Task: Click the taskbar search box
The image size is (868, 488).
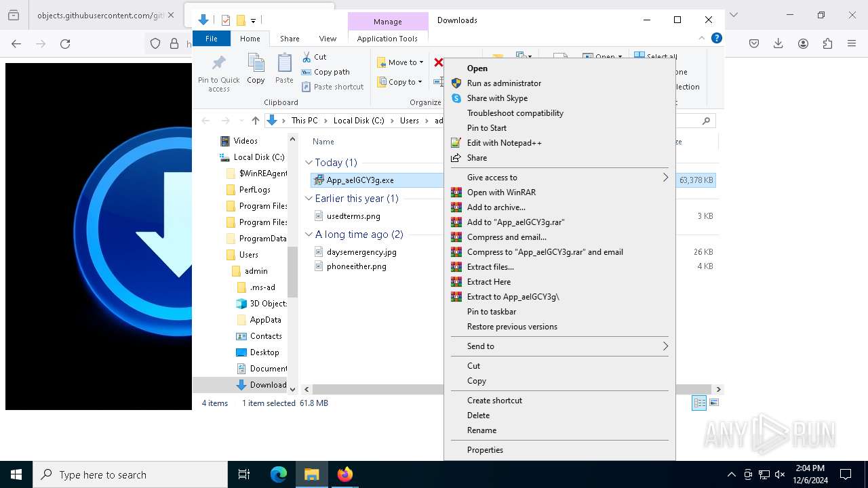Action: pos(130,474)
